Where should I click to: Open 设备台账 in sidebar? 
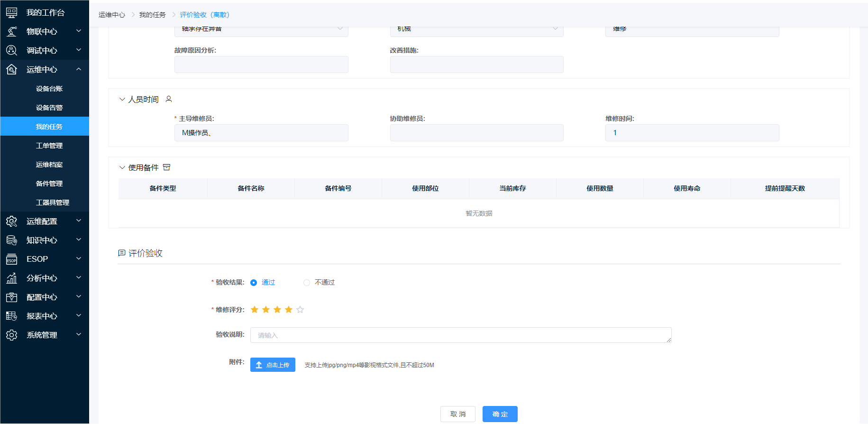(49, 89)
